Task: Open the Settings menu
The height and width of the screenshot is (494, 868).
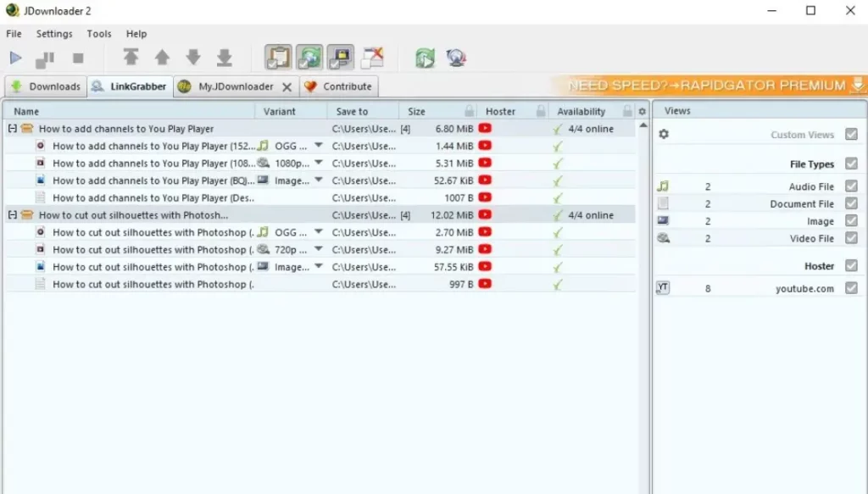Action: tap(53, 34)
